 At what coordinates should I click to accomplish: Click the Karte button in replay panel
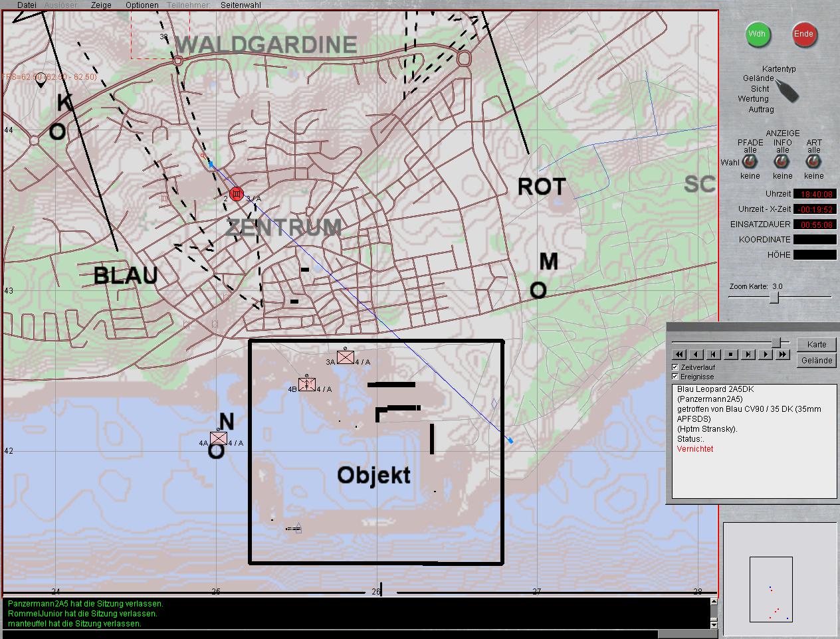coord(817,344)
